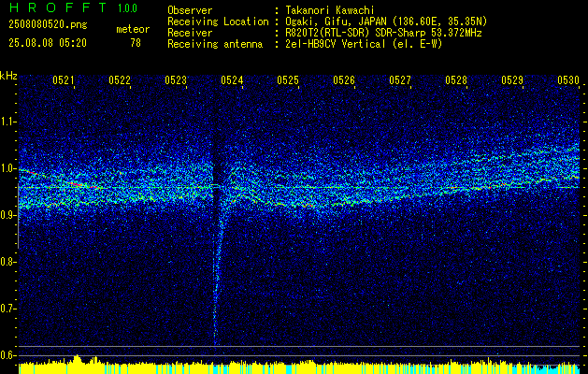
Task: Click the Receiving antenna label
Action: (215, 44)
